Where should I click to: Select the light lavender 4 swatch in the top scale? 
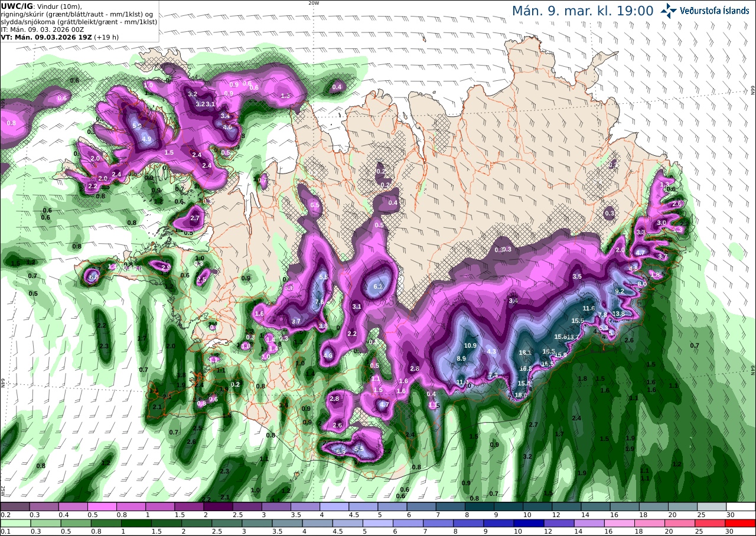334,506
